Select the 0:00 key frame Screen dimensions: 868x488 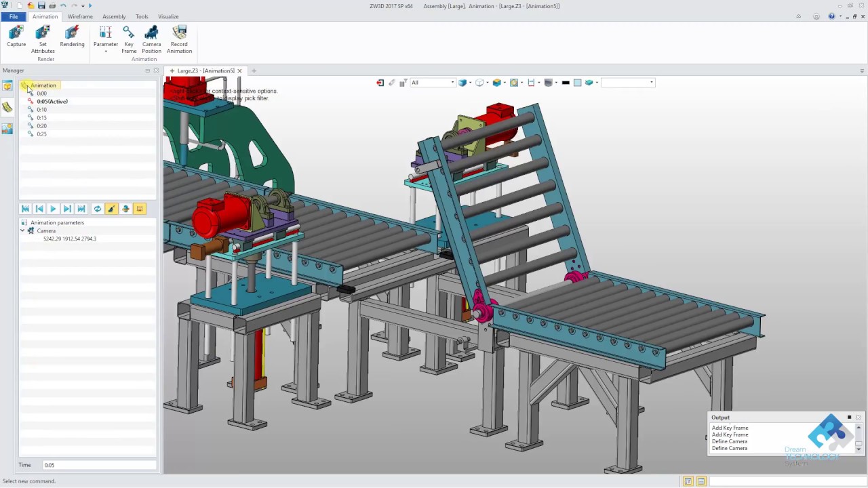41,93
